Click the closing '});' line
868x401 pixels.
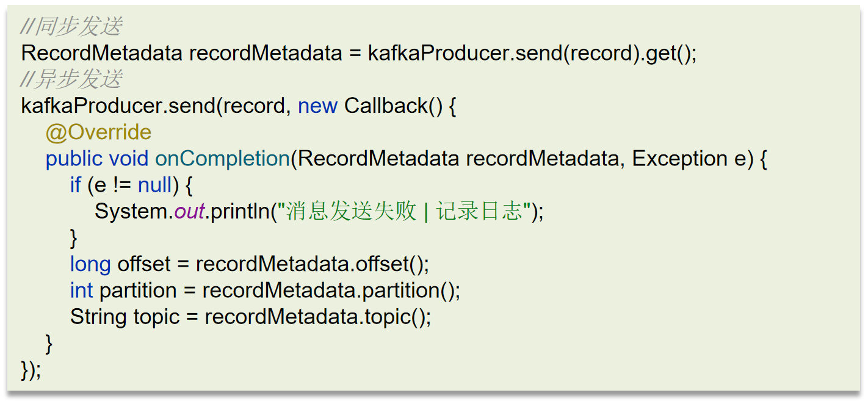31,370
